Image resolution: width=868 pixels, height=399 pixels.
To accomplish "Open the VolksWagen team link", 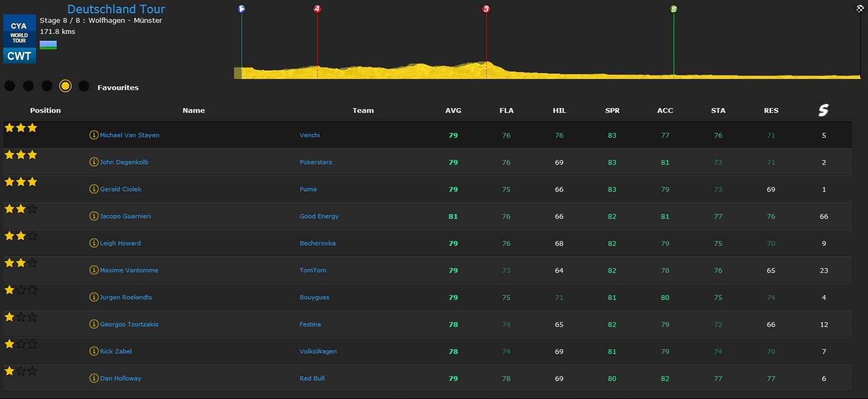I will pyautogui.click(x=318, y=351).
